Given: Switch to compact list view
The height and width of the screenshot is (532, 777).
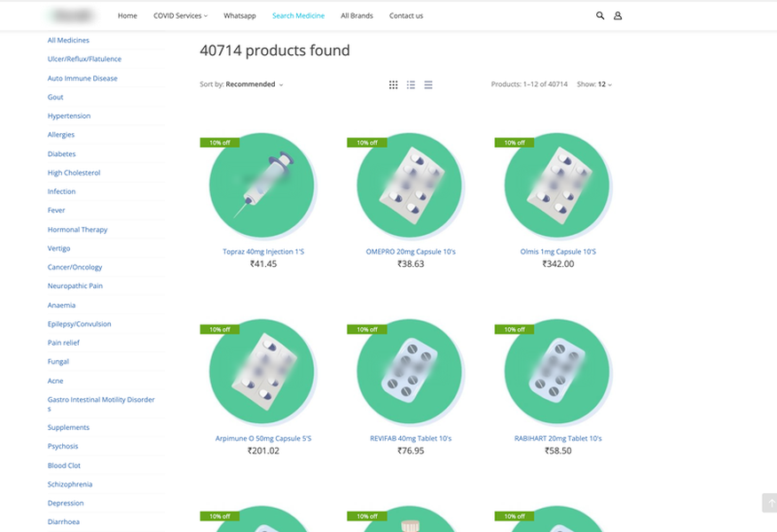Looking at the screenshot, I should (428, 85).
